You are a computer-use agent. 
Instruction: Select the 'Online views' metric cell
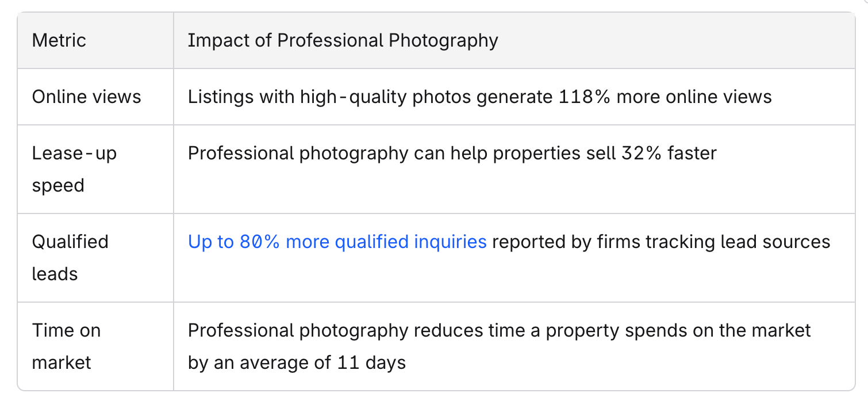click(x=95, y=97)
